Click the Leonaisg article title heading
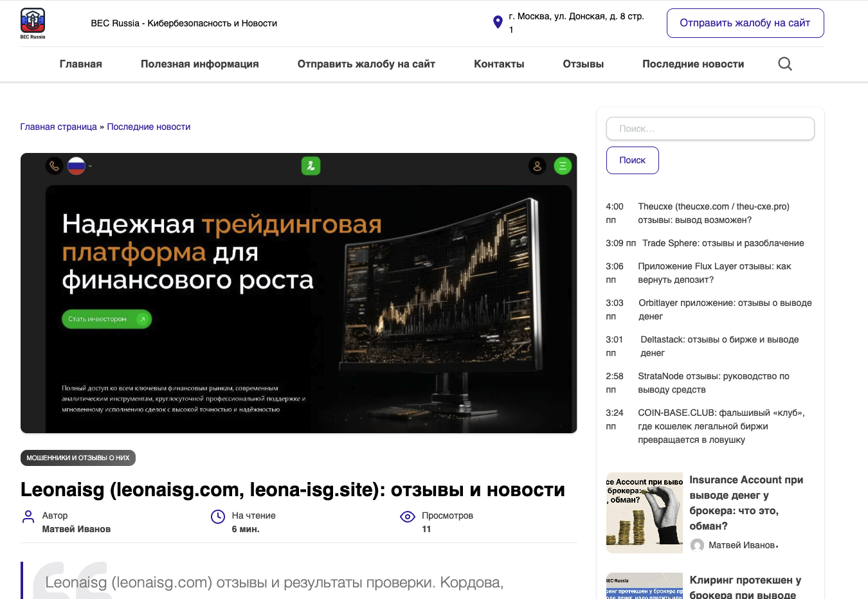 pos(293,490)
